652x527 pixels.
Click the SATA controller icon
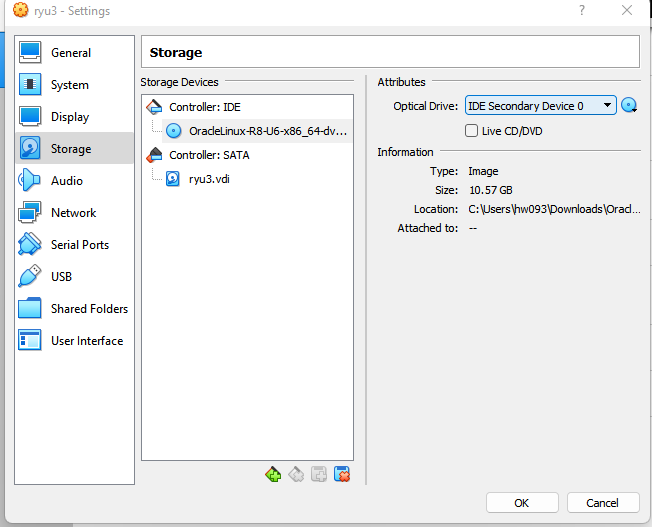[154, 155]
